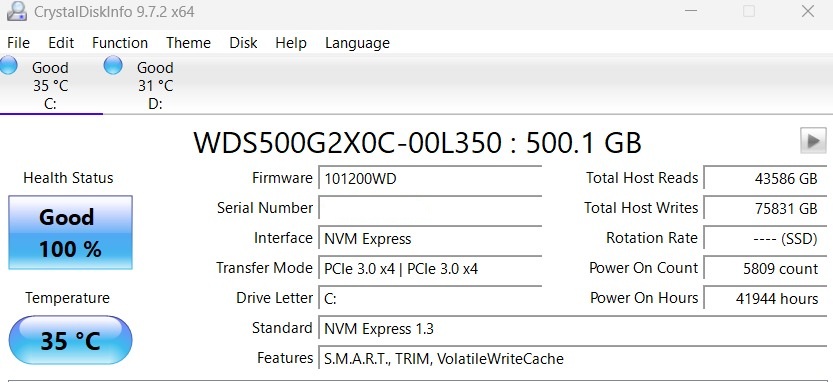Click the 35 °C temperature button
This screenshot has height=382, width=833.
point(70,340)
